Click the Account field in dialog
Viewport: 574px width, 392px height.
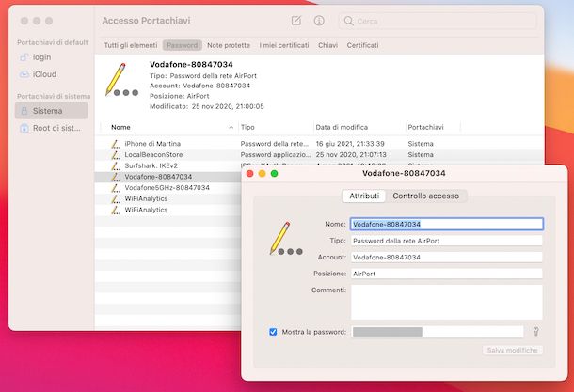(447, 257)
